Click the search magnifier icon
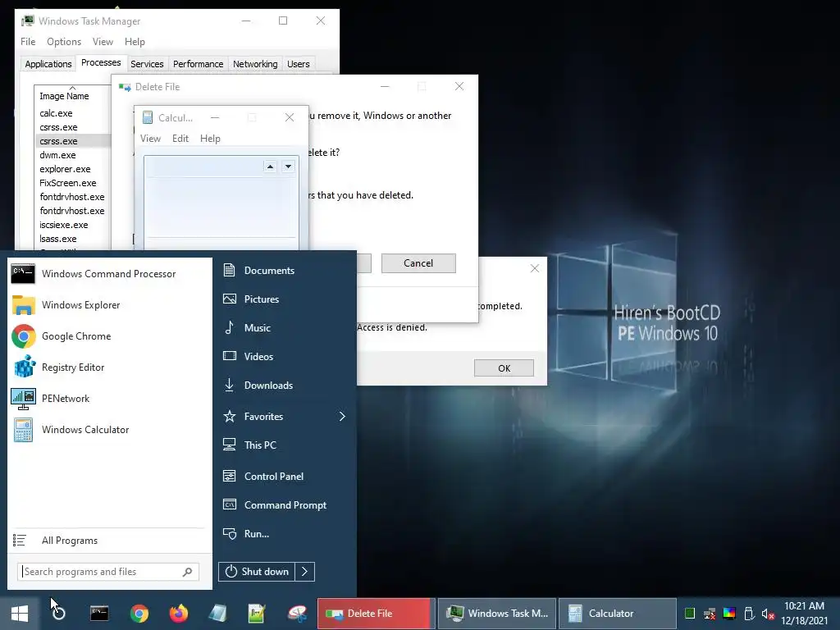 pos(188,572)
